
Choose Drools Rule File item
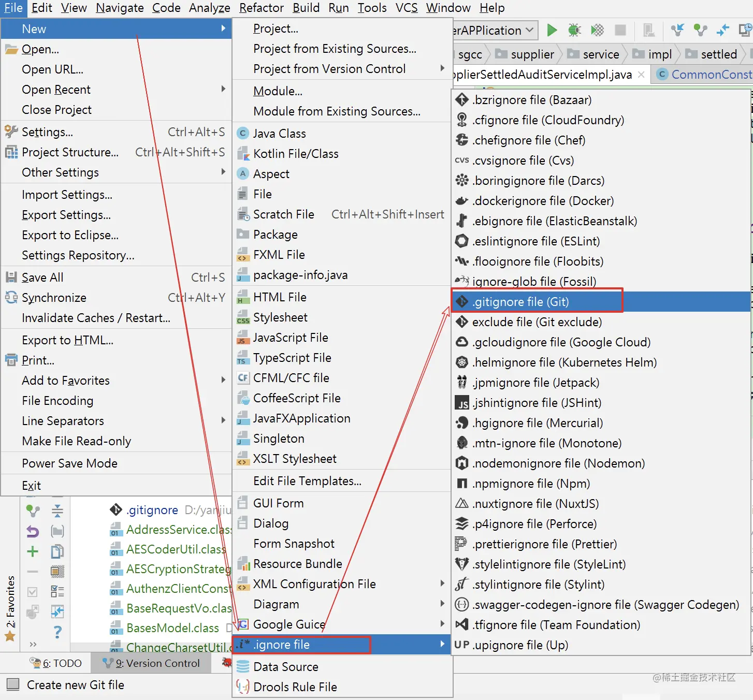342,687
